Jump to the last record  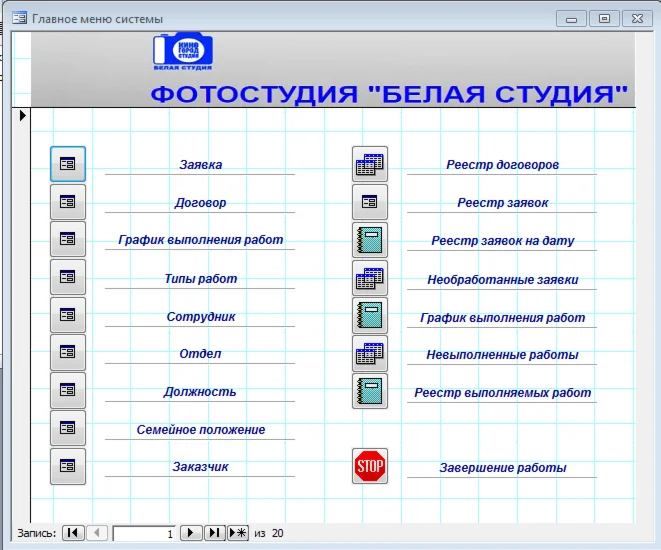click(x=214, y=534)
